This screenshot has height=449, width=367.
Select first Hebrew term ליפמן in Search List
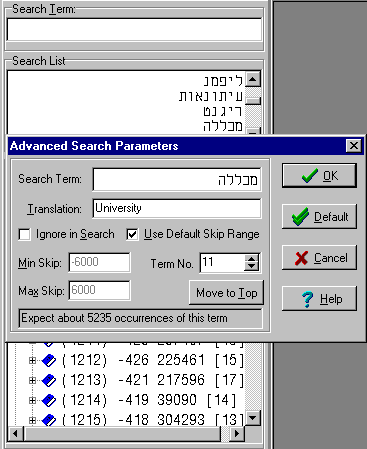223,81
